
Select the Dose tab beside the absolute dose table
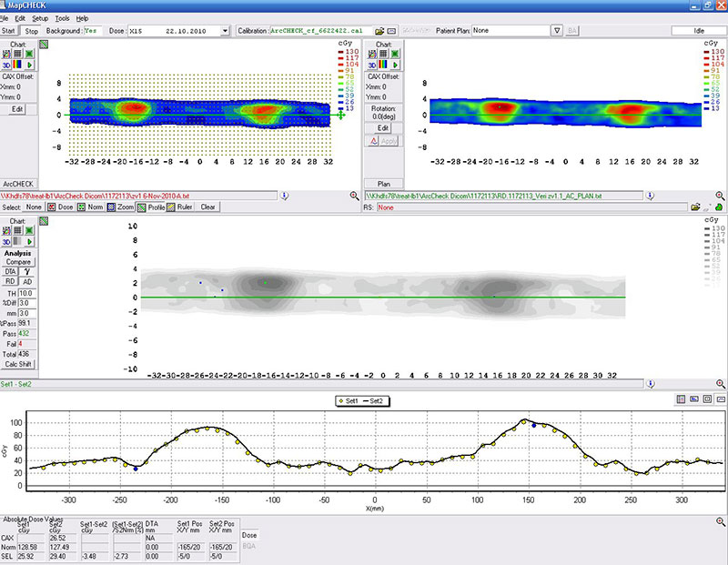click(249, 535)
